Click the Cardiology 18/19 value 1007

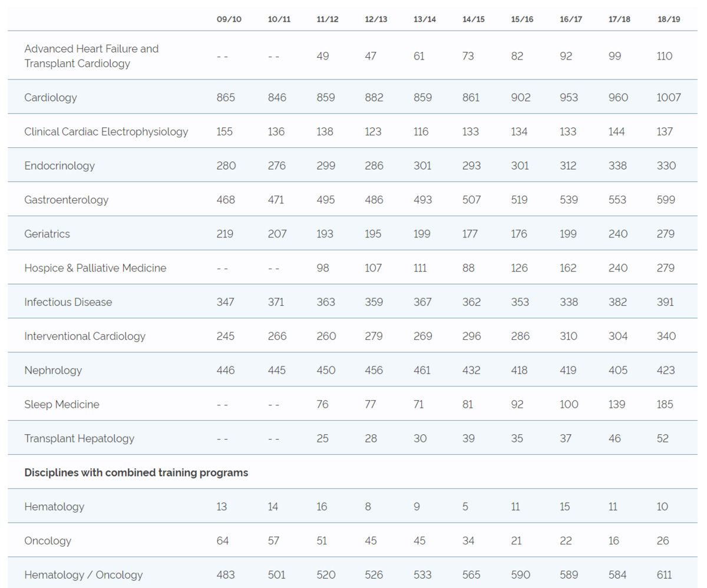669,97
